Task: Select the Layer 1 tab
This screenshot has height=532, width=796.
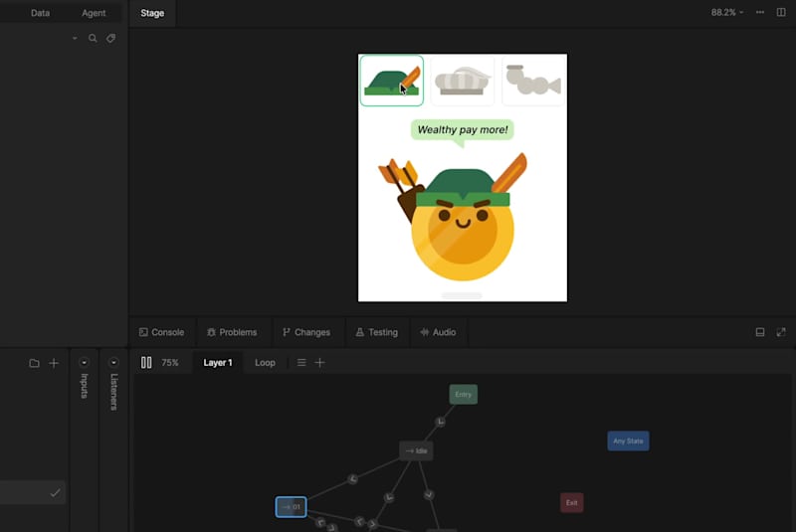Action: (x=218, y=363)
